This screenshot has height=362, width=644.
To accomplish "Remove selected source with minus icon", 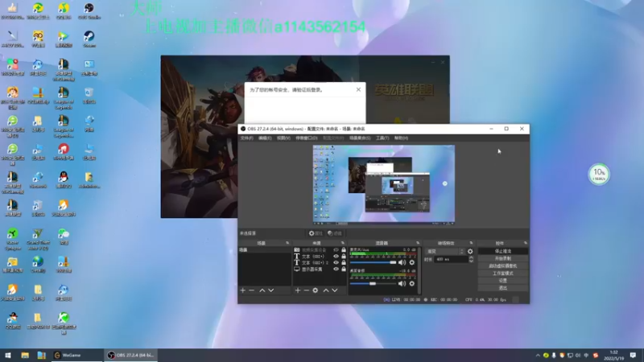I will [307, 290].
